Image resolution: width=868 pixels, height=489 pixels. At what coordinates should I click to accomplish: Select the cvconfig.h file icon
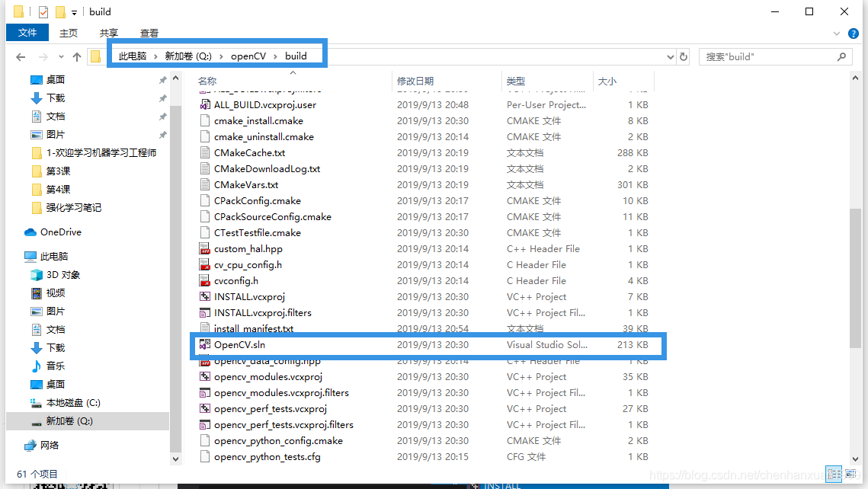(205, 281)
